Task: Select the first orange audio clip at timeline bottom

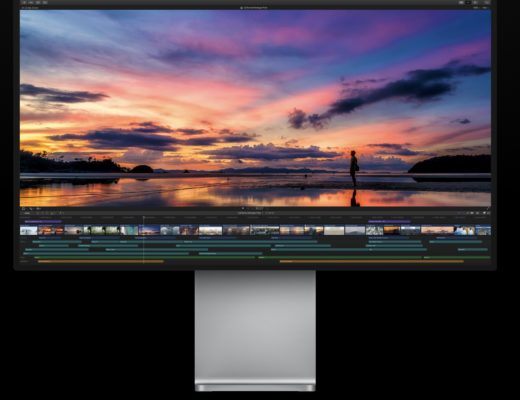Action: (101, 262)
